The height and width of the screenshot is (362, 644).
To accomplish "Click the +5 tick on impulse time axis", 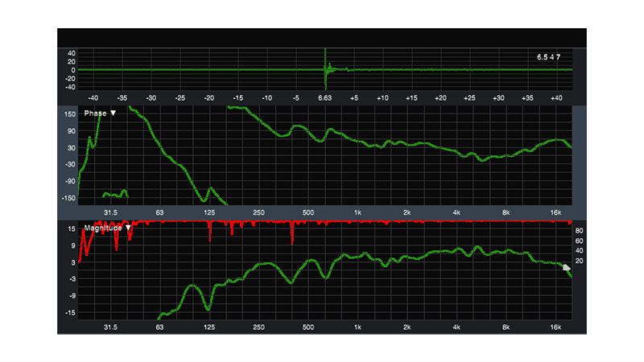I will click(x=353, y=97).
